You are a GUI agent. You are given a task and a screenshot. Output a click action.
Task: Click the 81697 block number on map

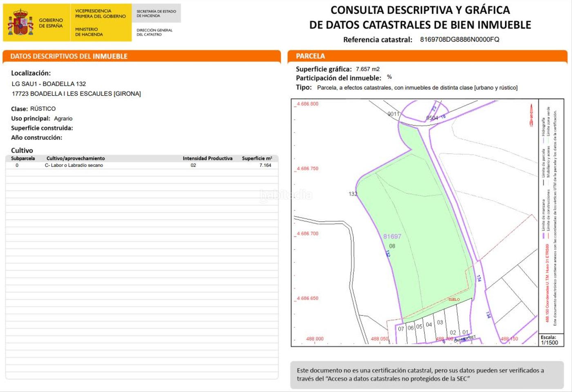[392, 236]
